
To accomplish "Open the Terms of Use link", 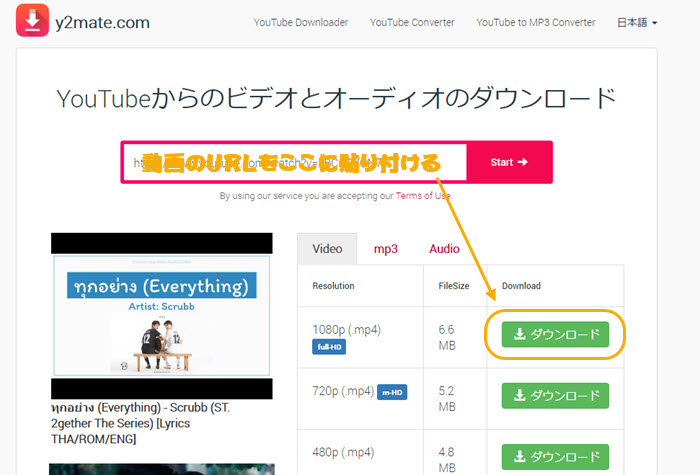I will pos(423,196).
